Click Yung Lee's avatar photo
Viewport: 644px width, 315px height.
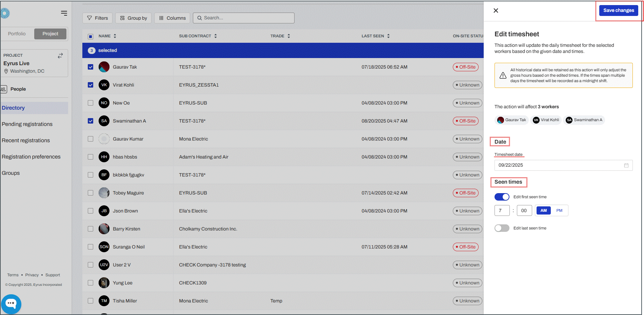pos(104,283)
